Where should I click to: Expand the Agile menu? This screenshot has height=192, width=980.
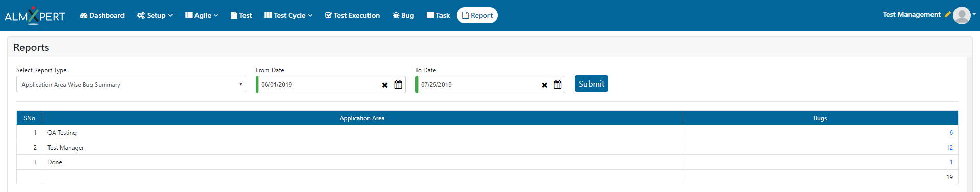tap(202, 15)
